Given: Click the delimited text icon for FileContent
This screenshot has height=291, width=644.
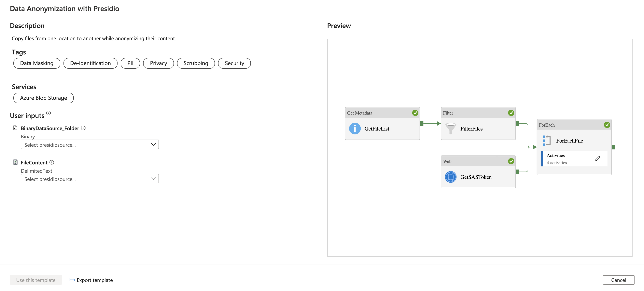Looking at the screenshot, I should (15, 162).
